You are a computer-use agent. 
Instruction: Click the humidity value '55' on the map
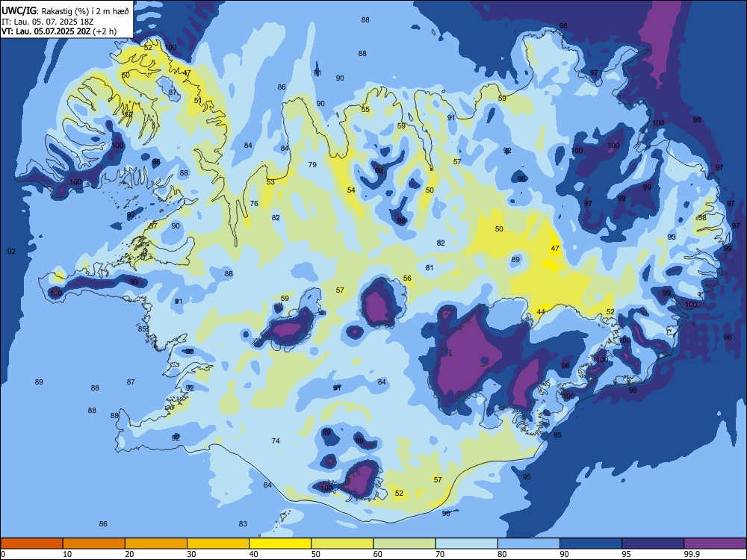pos(365,110)
